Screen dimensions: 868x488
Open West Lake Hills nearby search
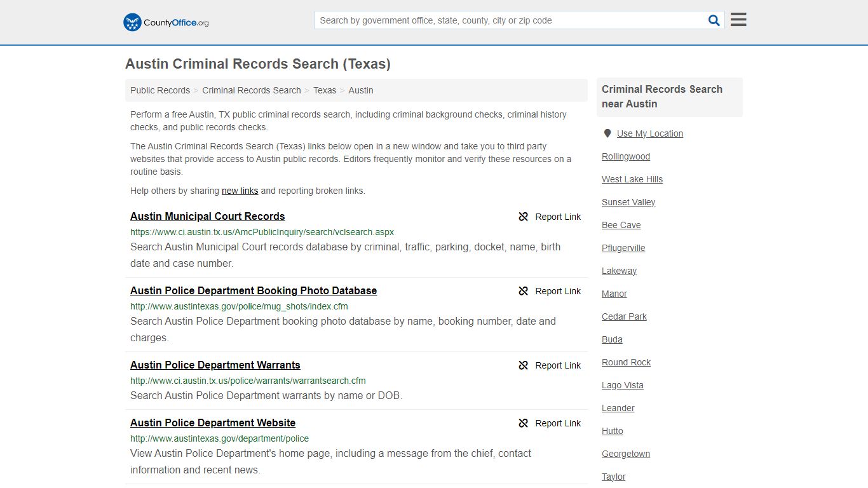[632, 179]
